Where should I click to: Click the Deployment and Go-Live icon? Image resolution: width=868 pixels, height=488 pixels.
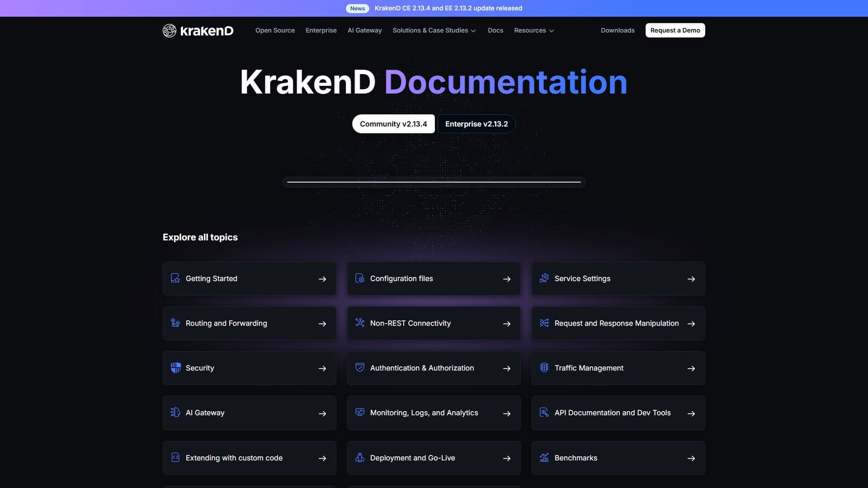[x=360, y=458]
